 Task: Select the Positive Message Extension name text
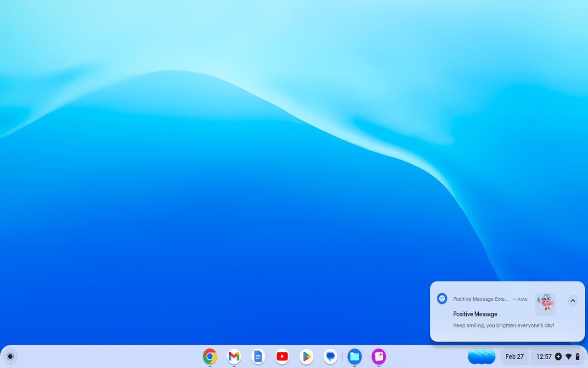pyautogui.click(x=481, y=299)
